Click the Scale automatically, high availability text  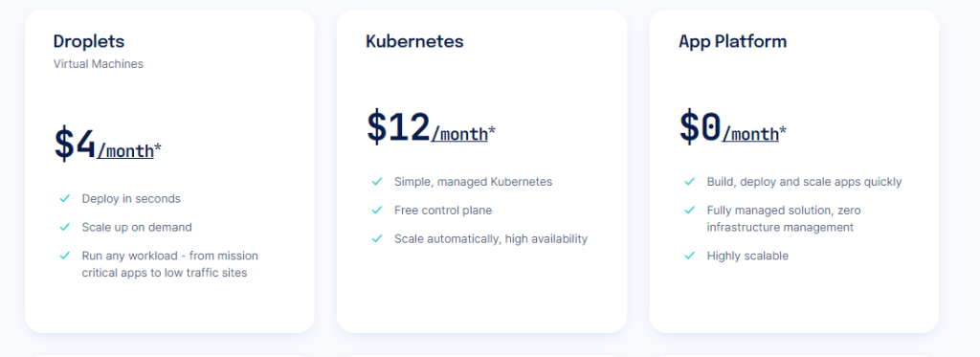[x=491, y=239]
